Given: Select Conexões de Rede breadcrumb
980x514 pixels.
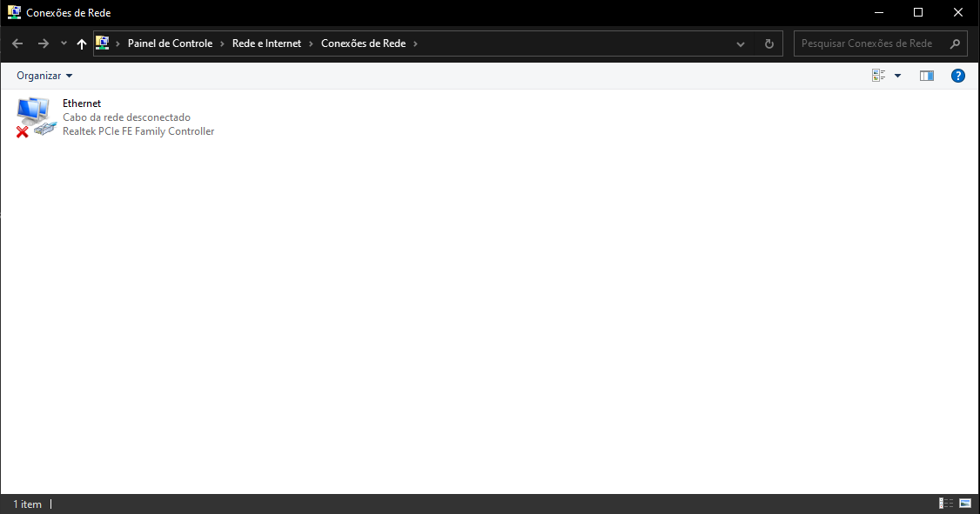Looking at the screenshot, I should click(363, 43).
